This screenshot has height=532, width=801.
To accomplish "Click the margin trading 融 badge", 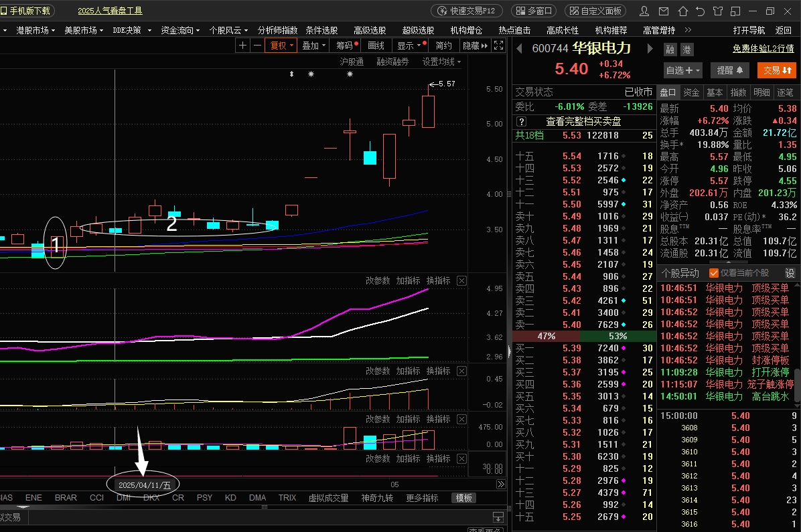I will pyautogui.click(x=670, y=50).
